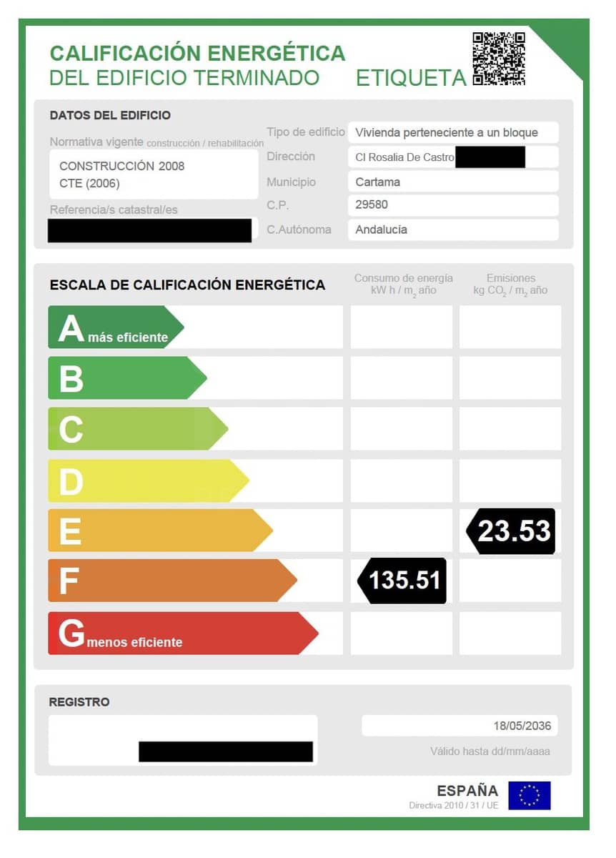616x858 pixels.
Task: Select the C.Autónoma field showing Andalucía
Action: (453, 230)
